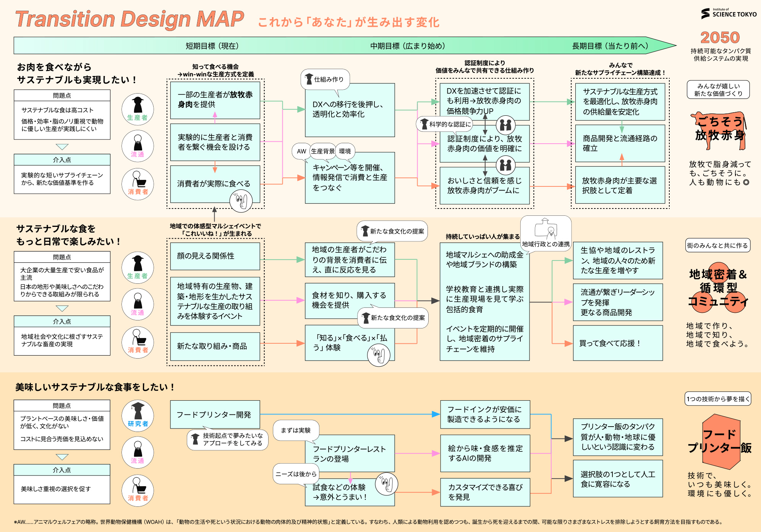Click the まずは実験 speech bubble

(296, 430)
